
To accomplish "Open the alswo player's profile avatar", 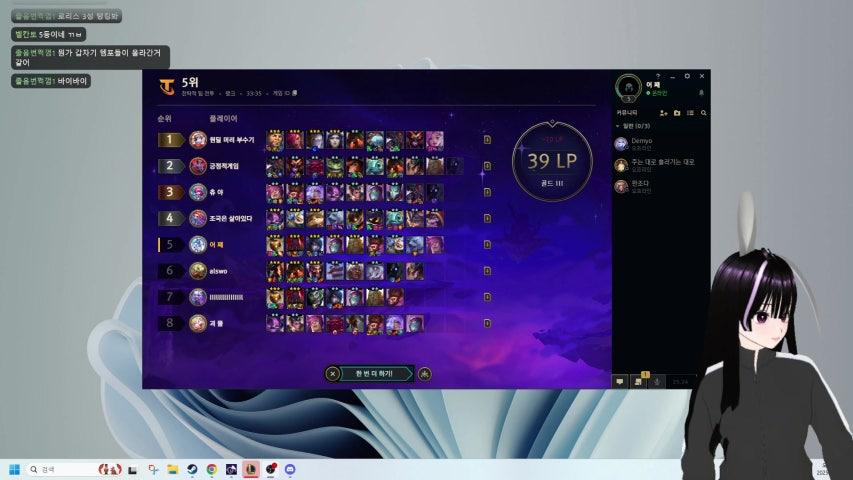I will (x=197, y=270).
